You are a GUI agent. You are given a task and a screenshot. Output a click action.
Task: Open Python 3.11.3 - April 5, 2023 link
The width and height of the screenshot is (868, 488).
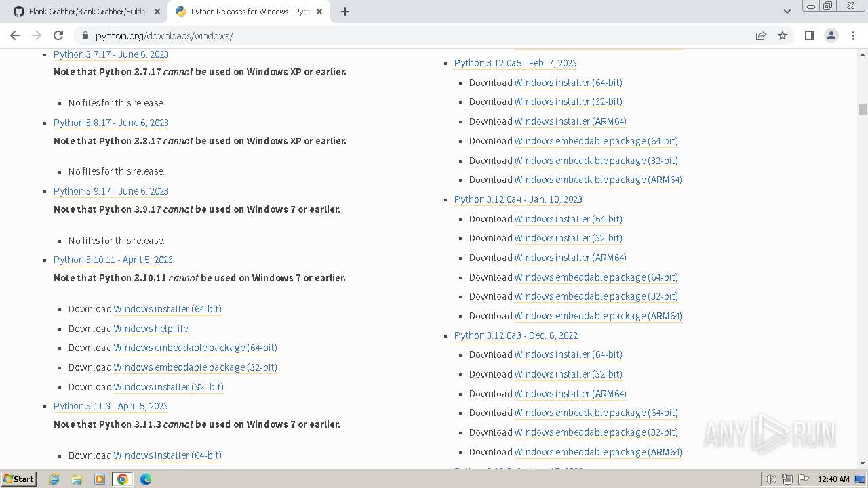[x=111, y=406]
